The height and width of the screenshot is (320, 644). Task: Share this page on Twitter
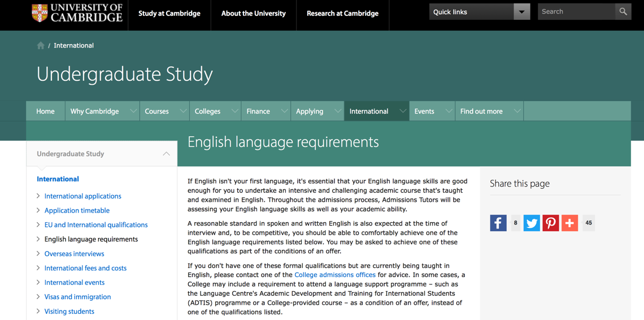[532, 223]
